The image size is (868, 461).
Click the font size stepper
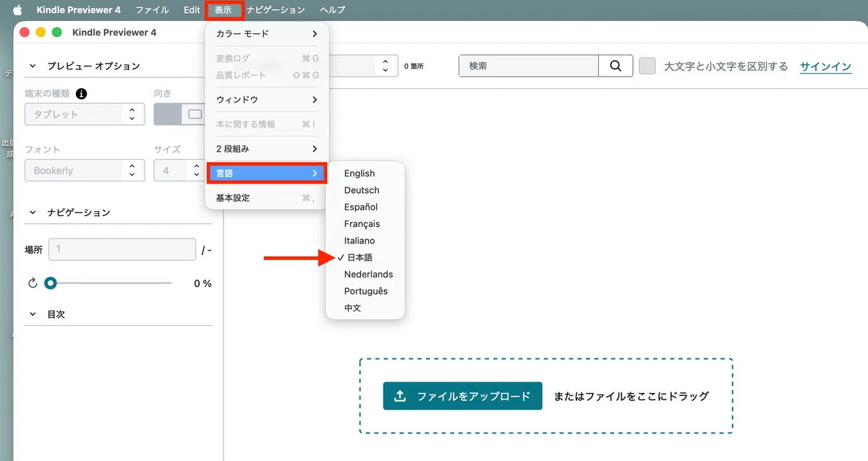pos(197,171)
